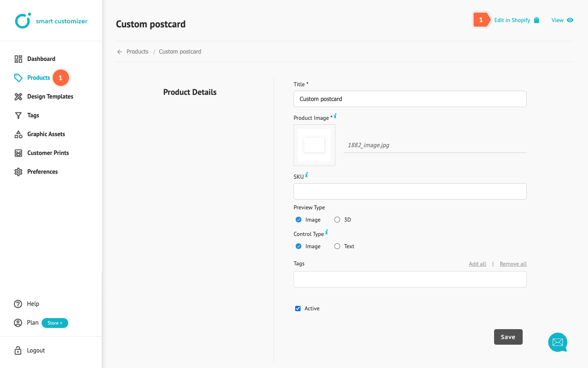Click the View link text
588x368 pixels.
click(557, 20)
